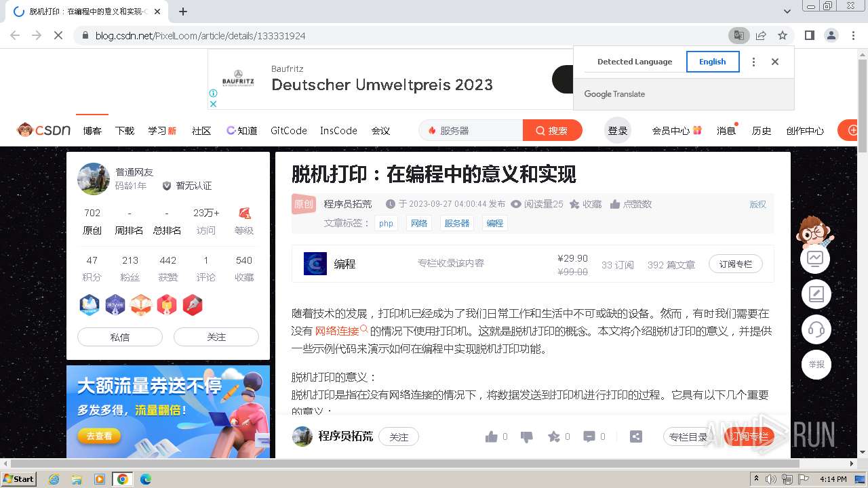Click the floating headset support icon
The image size is (868, 488).
pos(815,329)
